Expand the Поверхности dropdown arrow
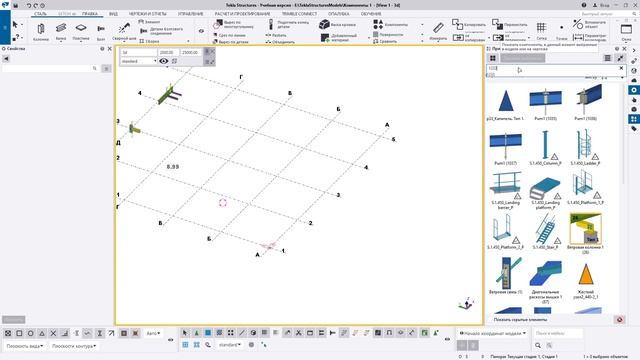 [422, 34]
